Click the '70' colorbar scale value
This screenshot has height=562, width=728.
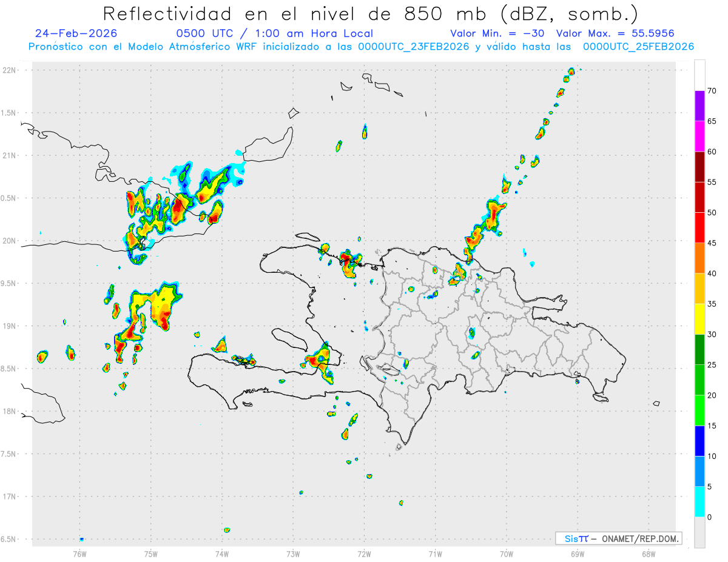(712, 91)
